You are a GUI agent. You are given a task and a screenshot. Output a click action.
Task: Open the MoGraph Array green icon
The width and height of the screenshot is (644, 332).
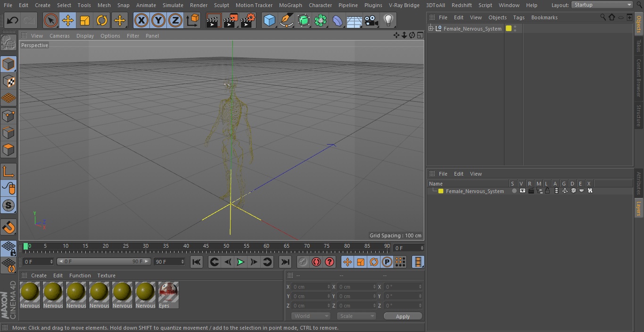point(321,21)
